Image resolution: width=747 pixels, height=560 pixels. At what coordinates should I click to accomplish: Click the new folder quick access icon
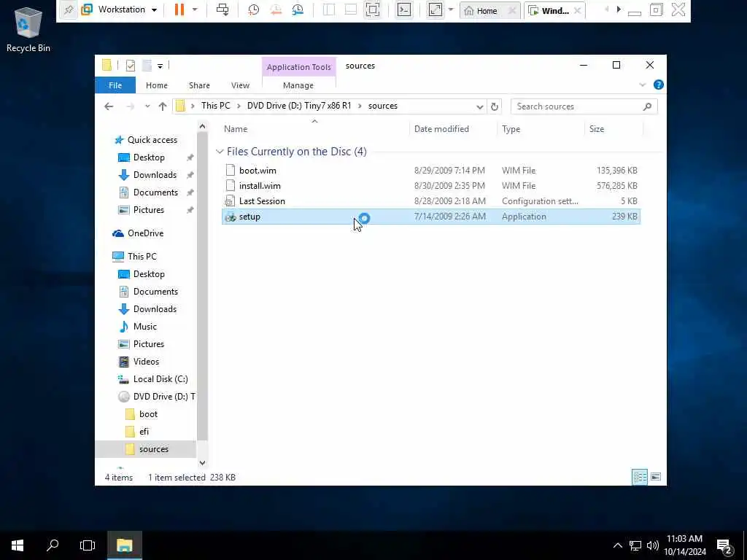tap(147, 66)
